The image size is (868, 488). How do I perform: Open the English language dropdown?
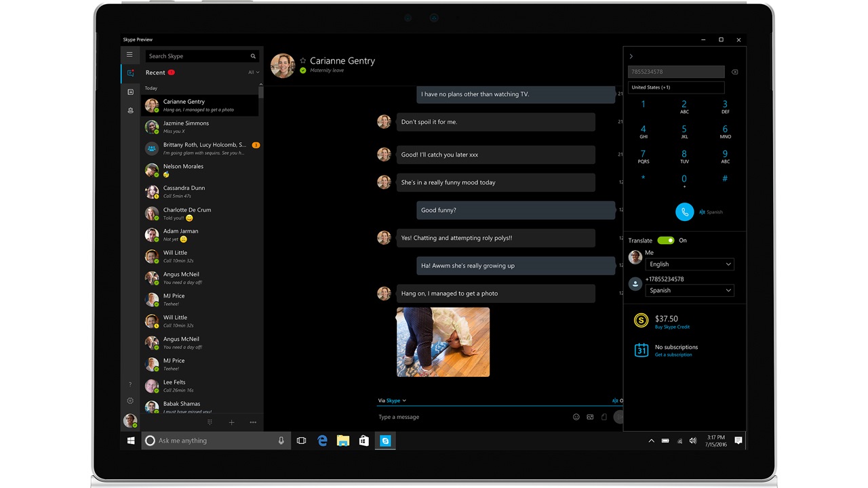689,264
